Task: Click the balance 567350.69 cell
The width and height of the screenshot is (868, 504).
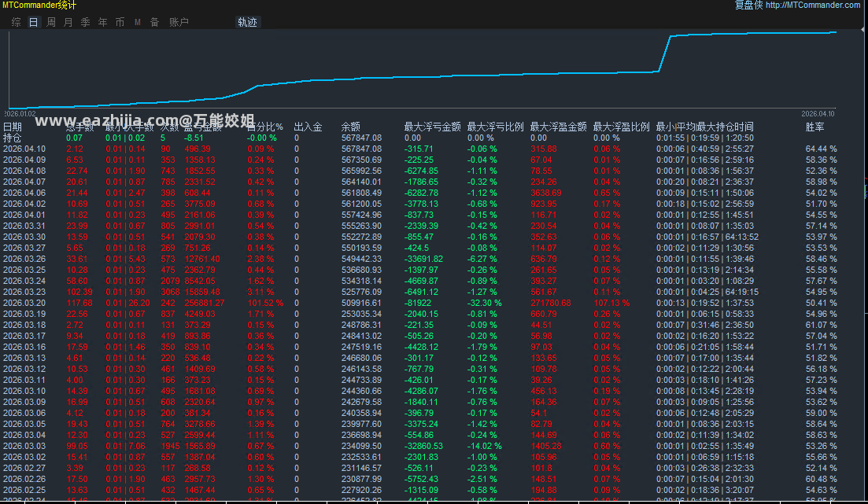Action: [x=361, y=160]
